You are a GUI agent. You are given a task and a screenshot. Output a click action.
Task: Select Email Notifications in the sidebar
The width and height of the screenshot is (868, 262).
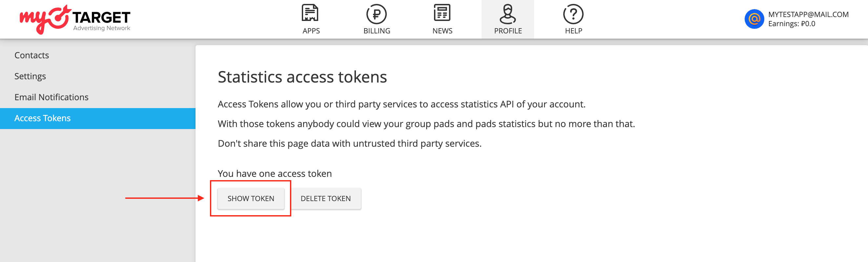coord(52,97)
